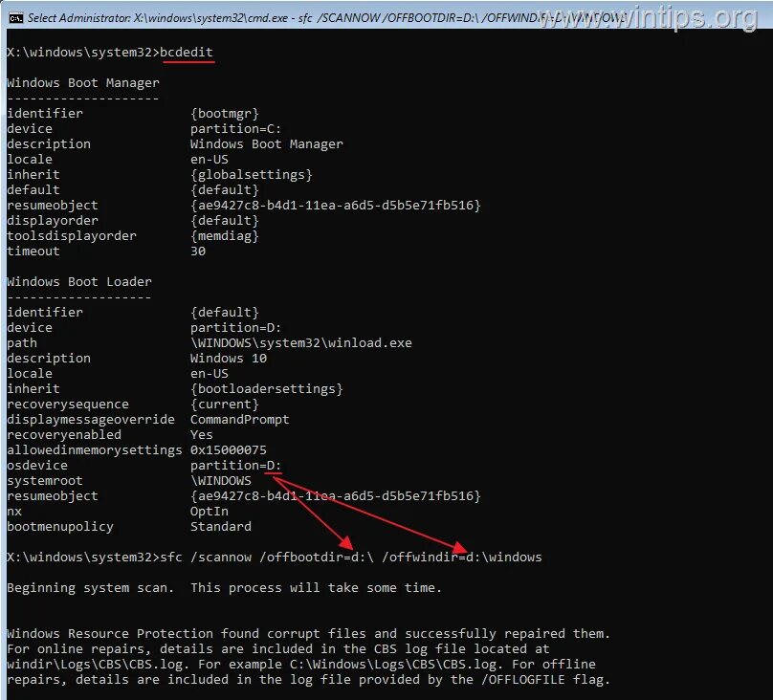
Task: Click the Boot Manager resumeobject GUID
Action: (x=335, y=206)
